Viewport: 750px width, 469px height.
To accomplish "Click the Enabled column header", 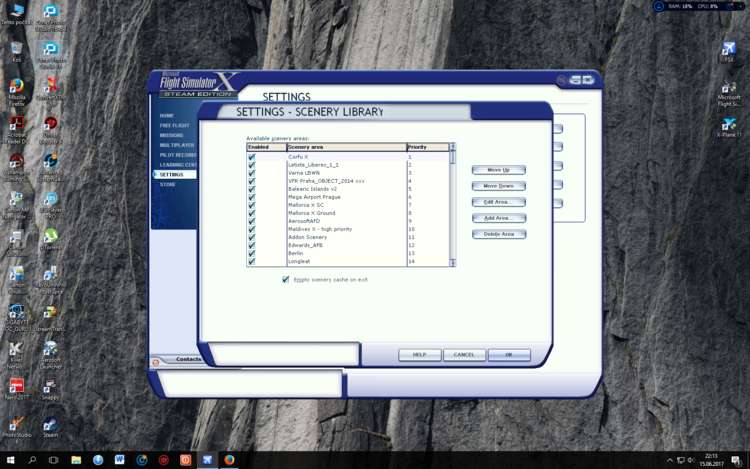I will pos(266,147).
